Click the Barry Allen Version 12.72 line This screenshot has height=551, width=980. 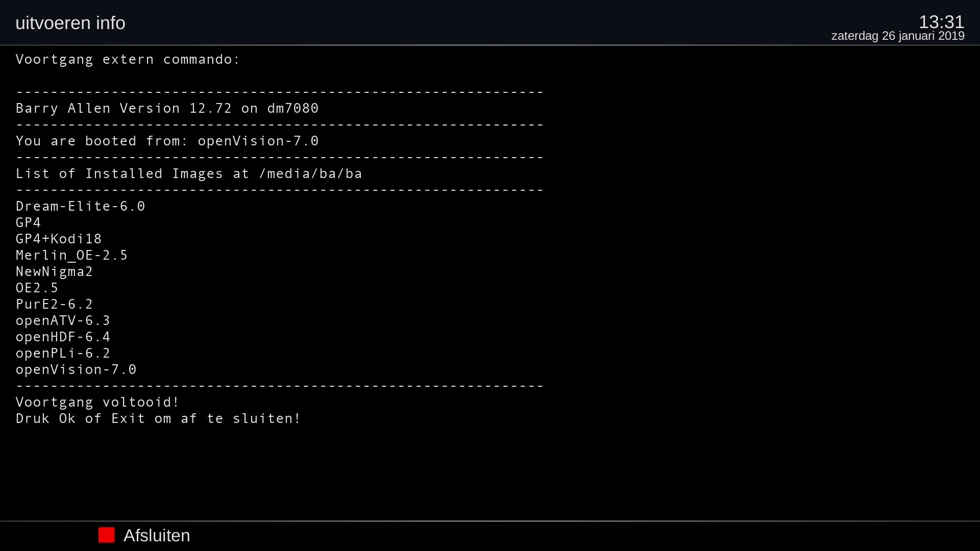pos(167,109)
